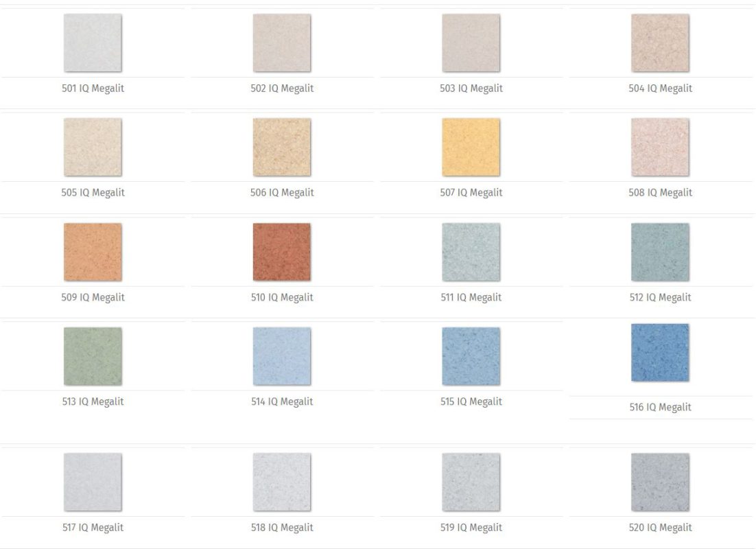The image size is (756, 549).
Task: Click the 501 IQ Megalit light grey swatch
Action: point(93,43)
